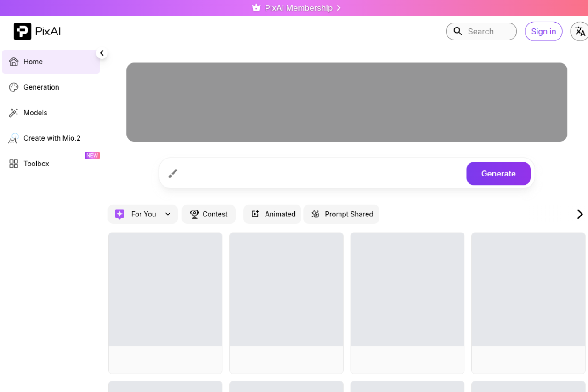Click the large gray banner placeholder

(x=347, y=102)
